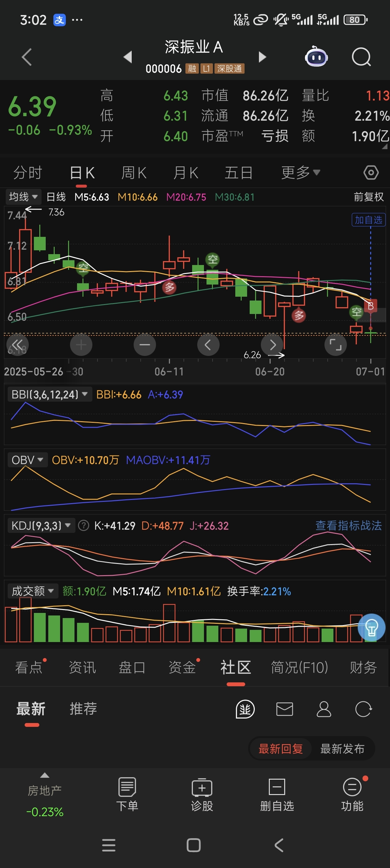Select 最新发布 sort option
390x868 pixels.
(x=342, y=748)
